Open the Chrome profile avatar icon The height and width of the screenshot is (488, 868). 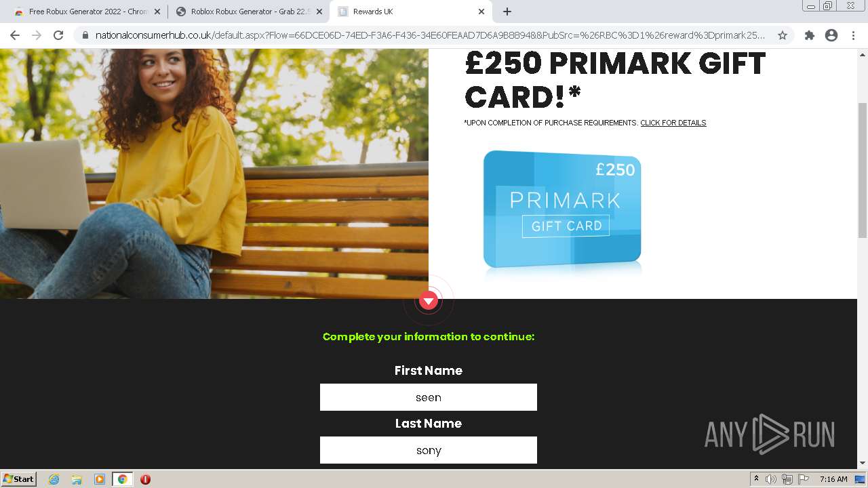pyautogui.click(x=831, y=35)
